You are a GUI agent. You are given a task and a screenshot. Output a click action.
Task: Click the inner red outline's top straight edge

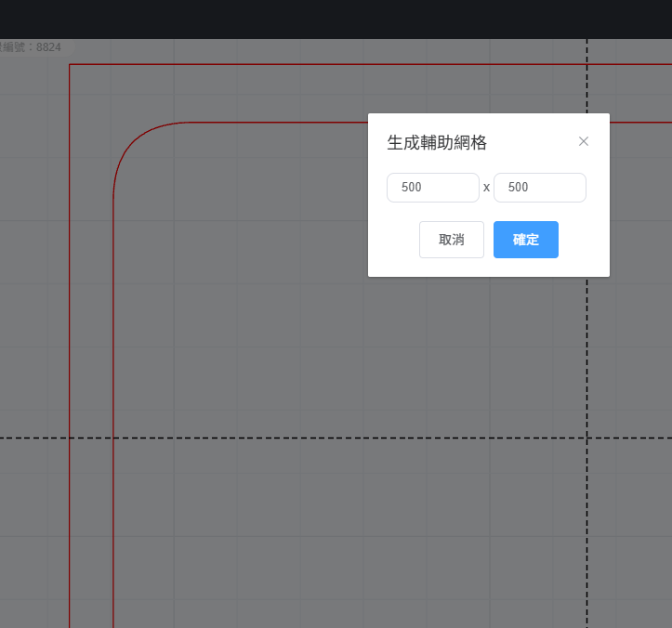pyautogui.click(x=279, y=122)
